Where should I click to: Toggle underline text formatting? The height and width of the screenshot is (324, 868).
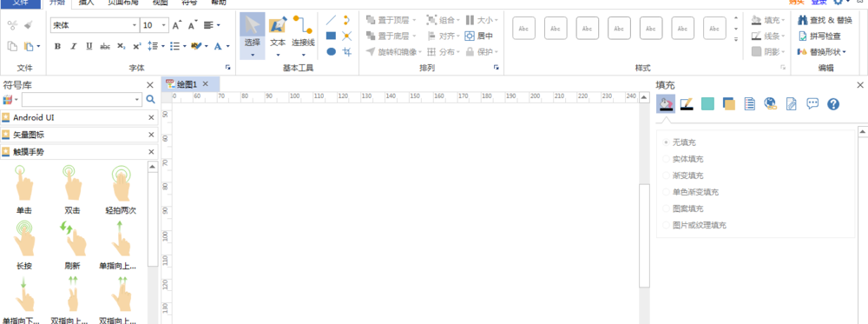89,47
